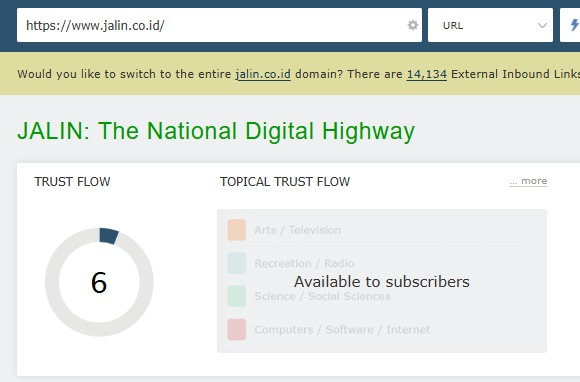Click the 'Arts / Television' topic label
This screenshot has height=382, width=580.
297,230
